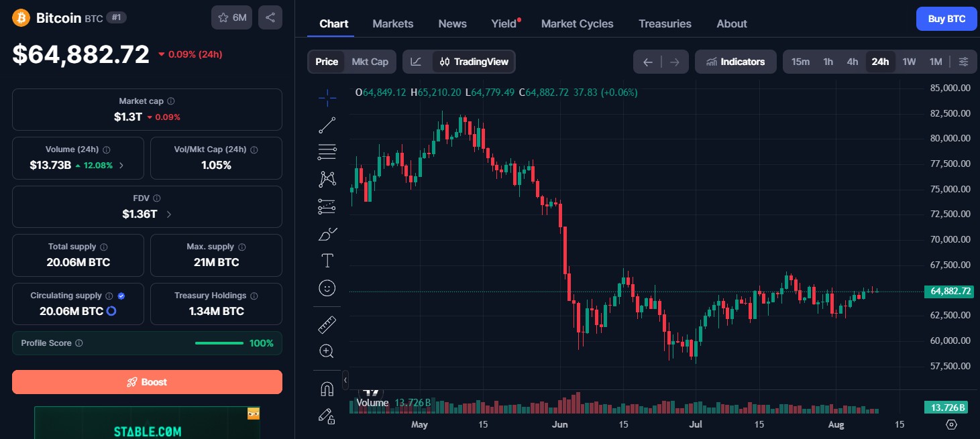This screenshot has height=439, width=980.
Task: Open the Chart tab
Action: click(333, 23)
